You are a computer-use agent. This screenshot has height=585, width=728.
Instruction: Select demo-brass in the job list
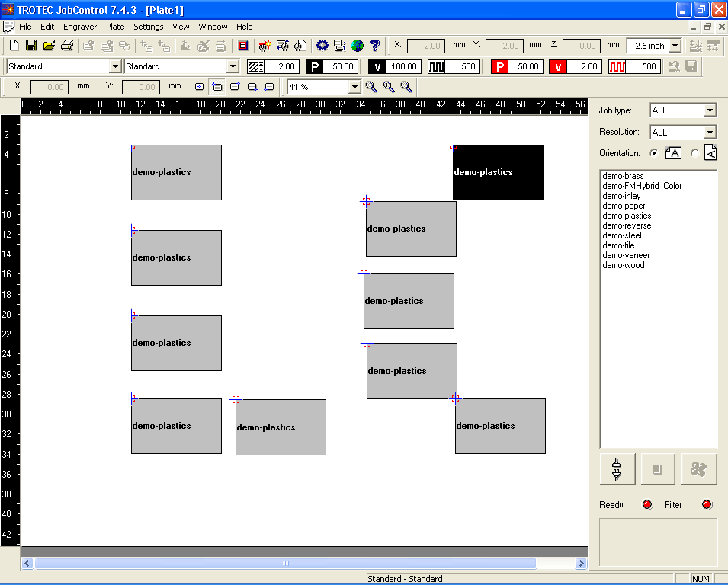[x=623, y=176]
